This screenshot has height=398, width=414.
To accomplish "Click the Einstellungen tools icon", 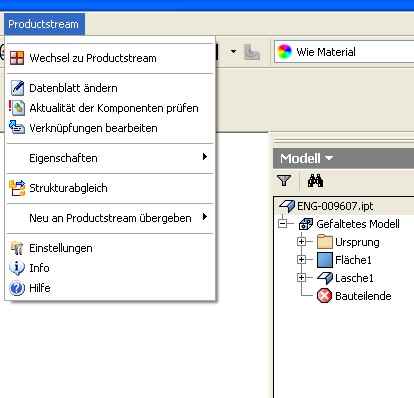I will click(x=17, y=248).
